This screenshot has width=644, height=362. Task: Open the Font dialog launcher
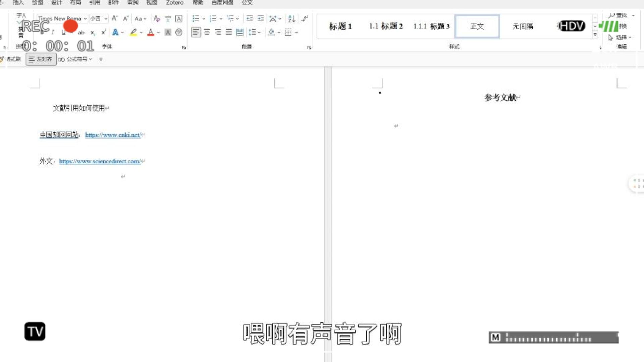coord(184,48)
